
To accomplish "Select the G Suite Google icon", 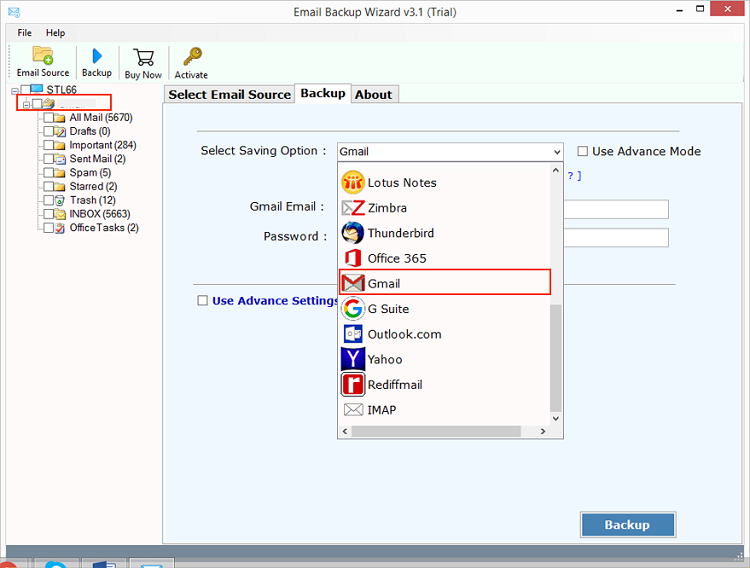I will click(x=353, y=309).
